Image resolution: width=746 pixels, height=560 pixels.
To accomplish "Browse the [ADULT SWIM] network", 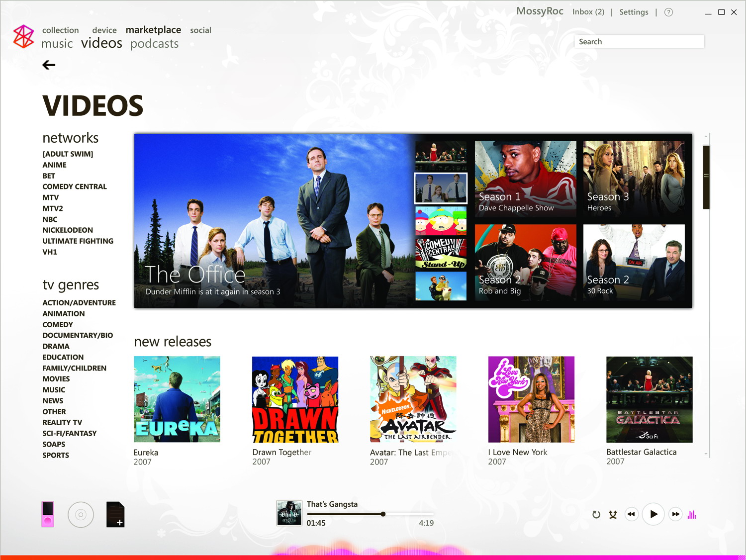I will coord(68,154).
